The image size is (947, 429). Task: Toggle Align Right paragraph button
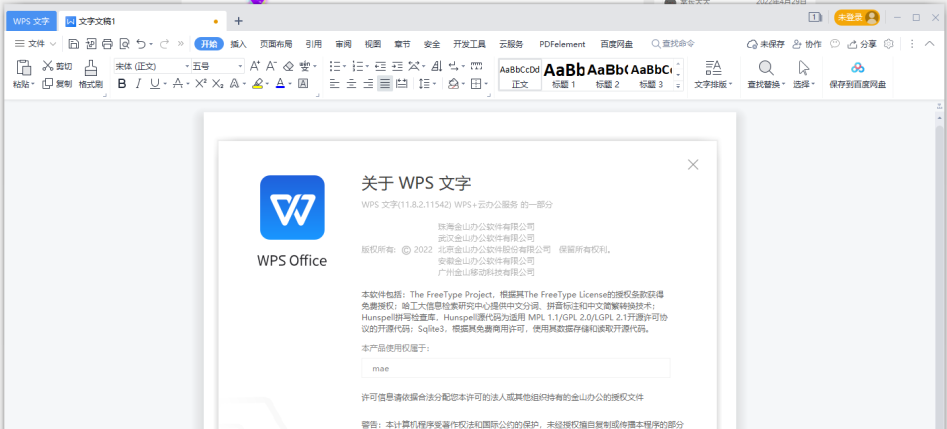[368, 84]
